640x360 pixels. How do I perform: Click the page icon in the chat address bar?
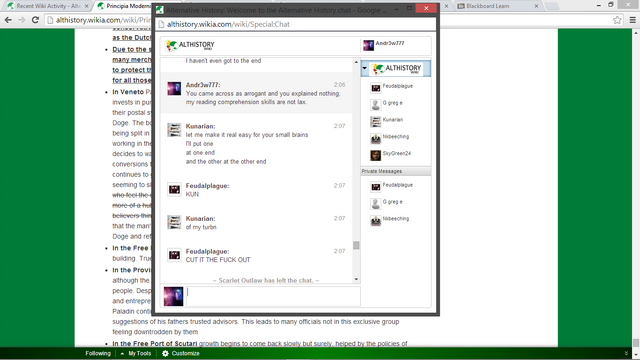point(161,24)
